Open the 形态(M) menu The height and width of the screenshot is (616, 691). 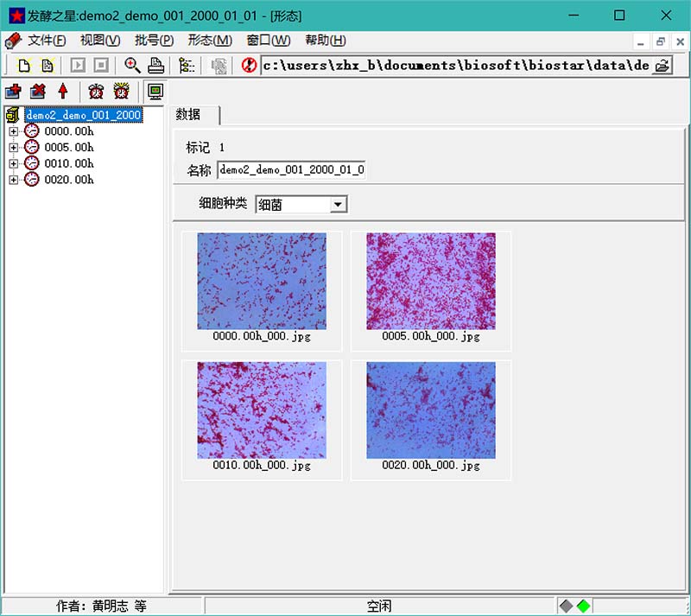click(209, 41)
